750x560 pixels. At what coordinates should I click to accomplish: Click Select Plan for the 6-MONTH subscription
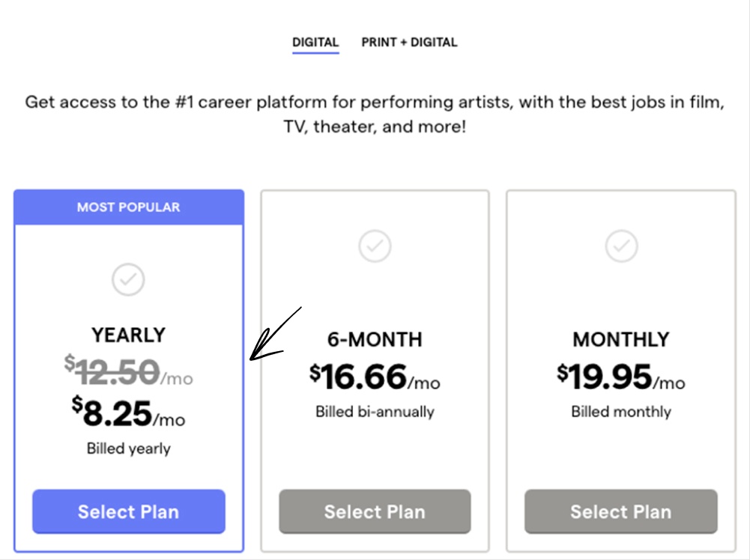[375, 511]
